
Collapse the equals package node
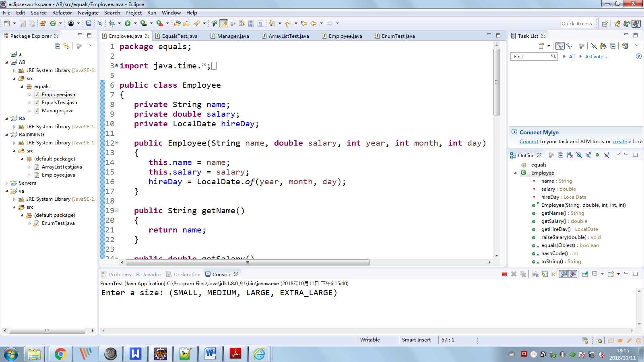[22, 86]
